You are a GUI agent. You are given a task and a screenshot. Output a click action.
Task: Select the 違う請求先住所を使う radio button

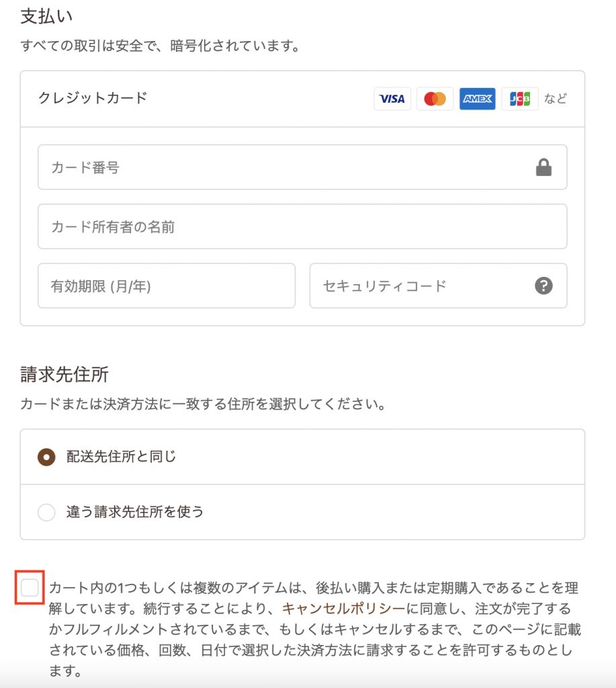point(46,513)
